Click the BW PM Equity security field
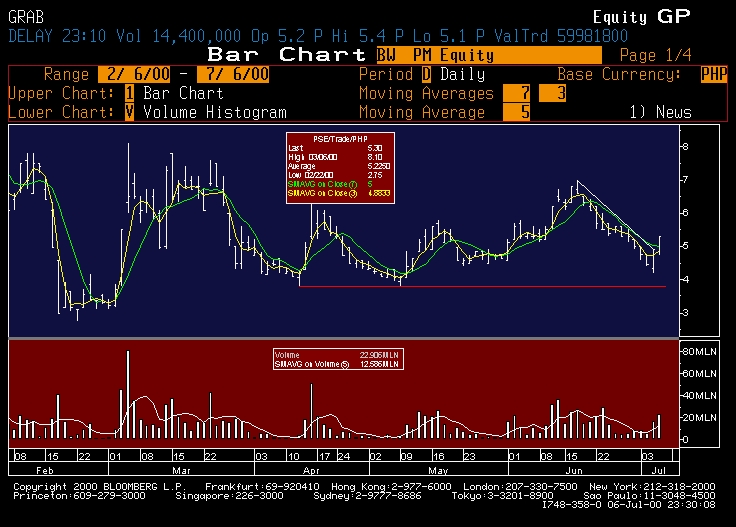The image size is (736, 527). pos(488,55)
